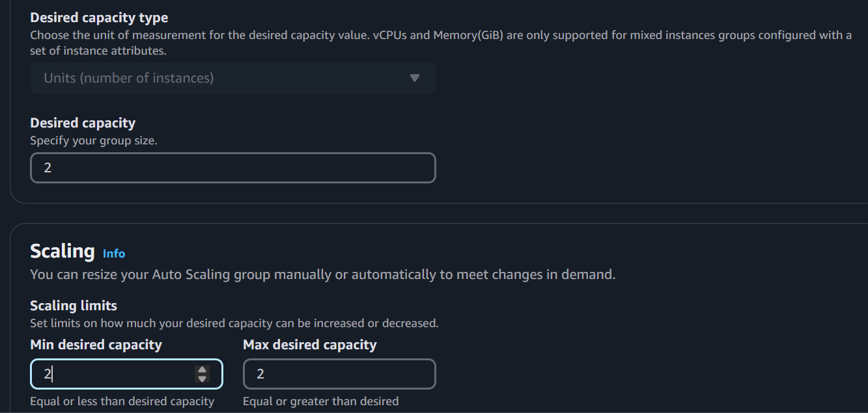The height and width of the screenshot is (413, 868).
Task: Select the Max desired capacity field
Action: [339, 375]
